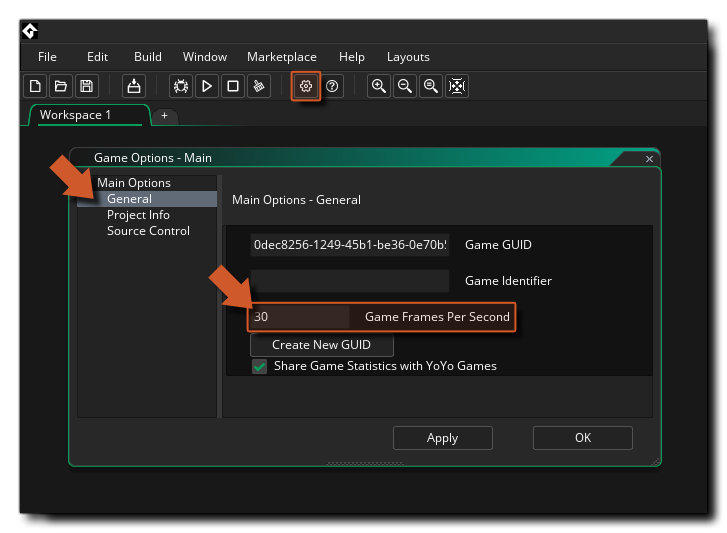727x533 pixels.
Task: Open a project with the folder icon
Action: [x=61, y=86]
